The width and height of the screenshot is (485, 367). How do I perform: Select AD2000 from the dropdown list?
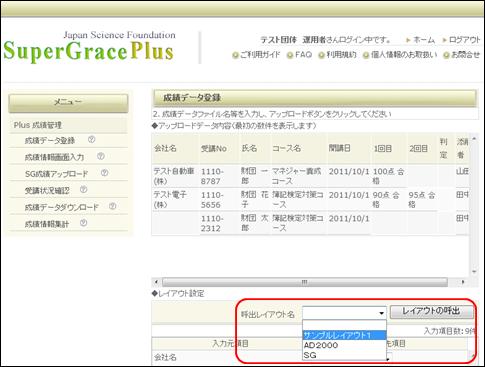(x=344, y=345)
